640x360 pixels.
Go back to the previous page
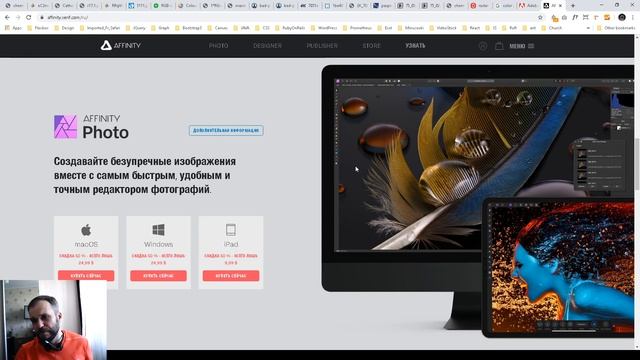pos(7,18)
